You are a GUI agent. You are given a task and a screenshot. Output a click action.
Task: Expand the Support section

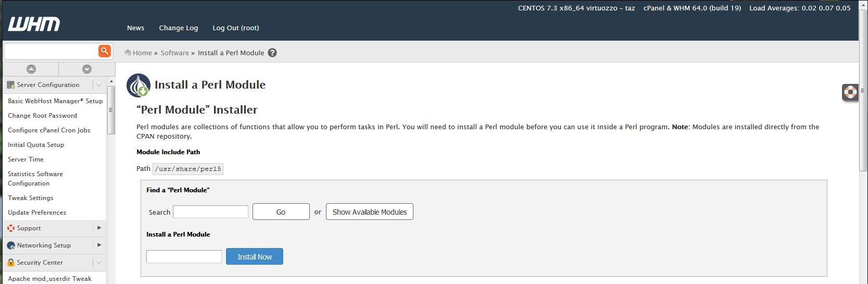(99, 228)
